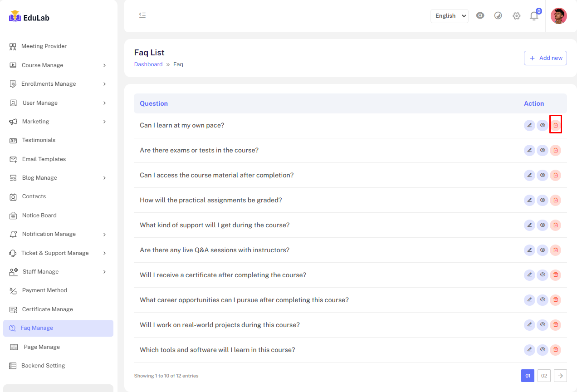
Task: Follow the Dashboard breadcrumb link
Action: pos(148,64)
